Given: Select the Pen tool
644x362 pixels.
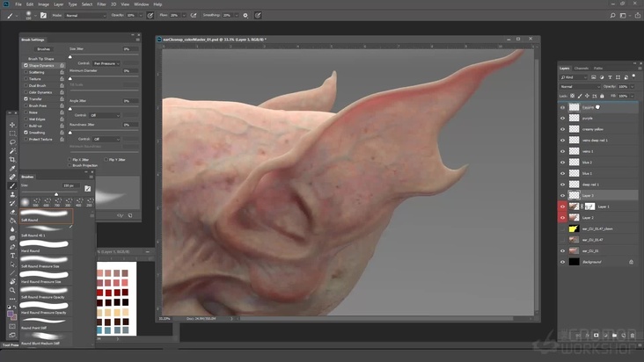Looking at the screenshot, I should [x=12, y=247].
